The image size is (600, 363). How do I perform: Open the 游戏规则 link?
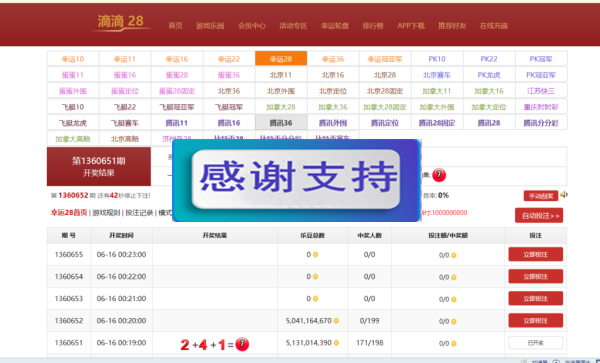(x=106, y=213)
